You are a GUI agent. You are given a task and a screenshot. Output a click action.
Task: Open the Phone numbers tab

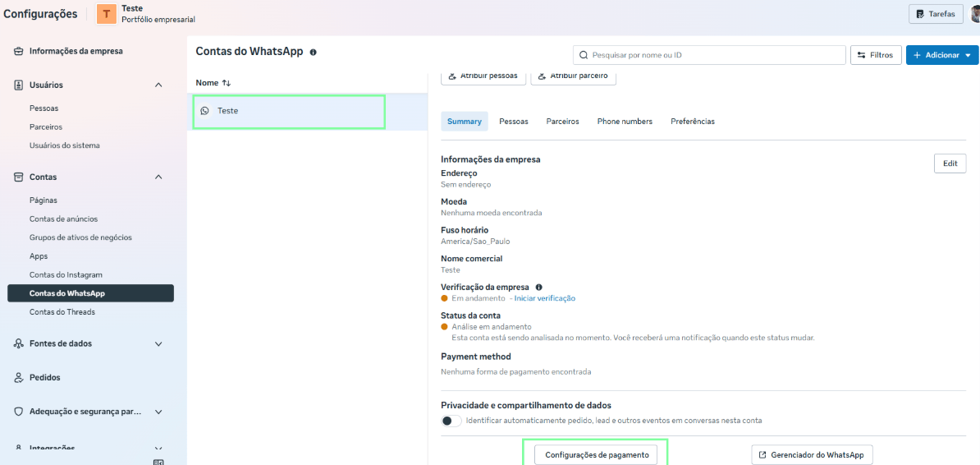coord(625,122)
